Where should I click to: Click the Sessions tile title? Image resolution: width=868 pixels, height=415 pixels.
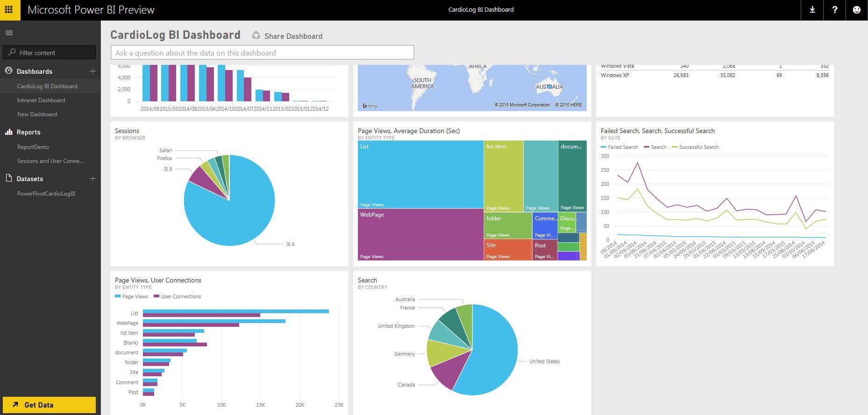(x=127, y=131)
